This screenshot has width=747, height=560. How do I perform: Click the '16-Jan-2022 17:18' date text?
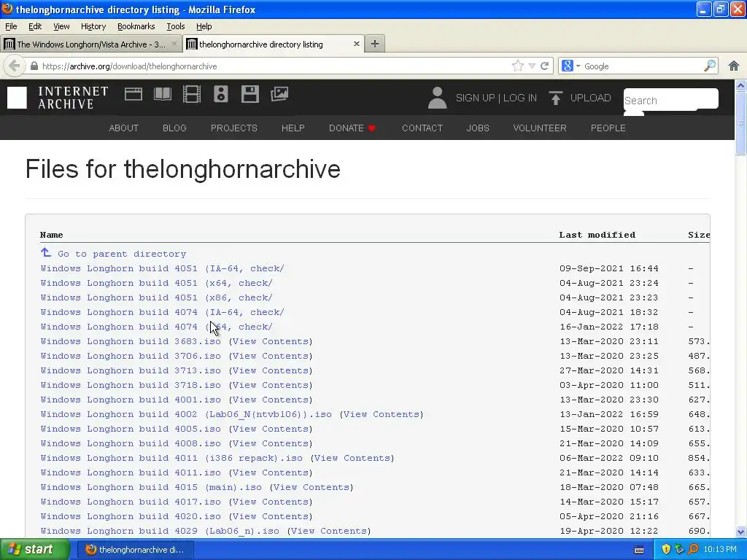click(x=609, y=327)
